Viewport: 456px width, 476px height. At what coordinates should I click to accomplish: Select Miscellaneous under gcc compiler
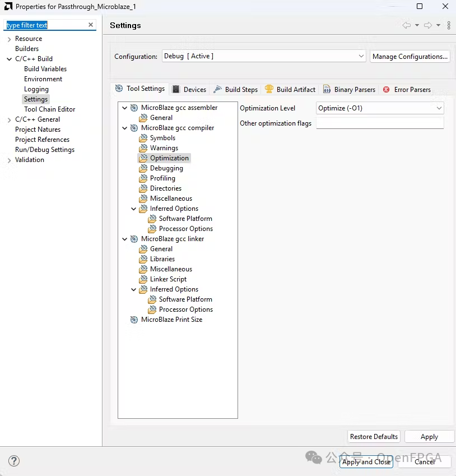tap(171, 198)
